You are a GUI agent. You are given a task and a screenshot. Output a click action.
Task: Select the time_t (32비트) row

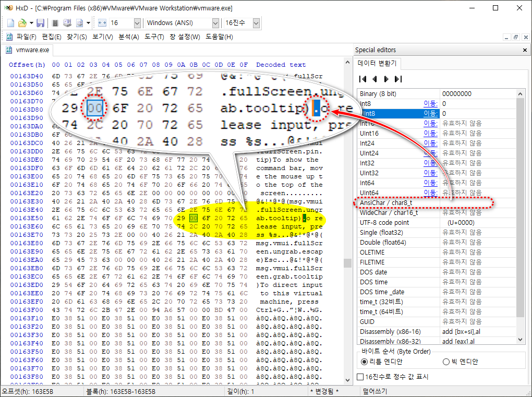click(x=437, y=302)
